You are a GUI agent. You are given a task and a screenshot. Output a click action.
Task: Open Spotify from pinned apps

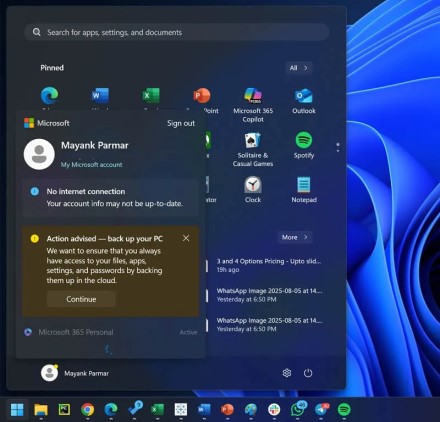click(304, 145)
